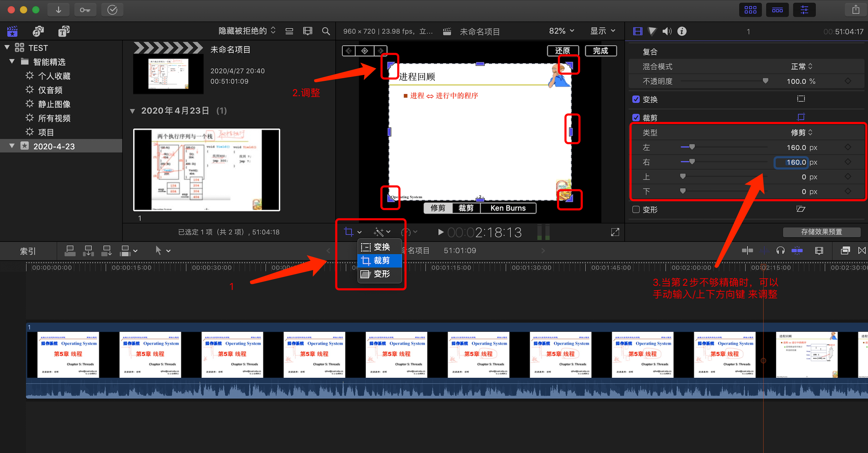
Task: Click the 右 crop value field
Action: click(x=791, y=162)
